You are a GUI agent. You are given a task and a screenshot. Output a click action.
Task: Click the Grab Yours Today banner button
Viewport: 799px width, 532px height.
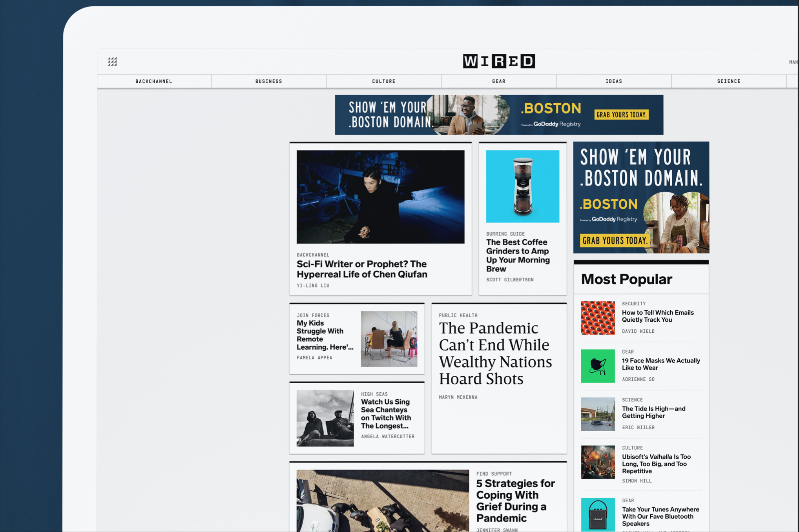click(x=621, y=115)
